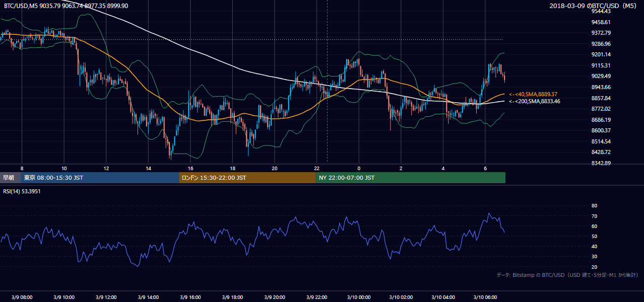Click the RSI(14) 53.3951 indicator label
Image resolution: width=644 pixels, height=302 pixels.
pos(21,191)
